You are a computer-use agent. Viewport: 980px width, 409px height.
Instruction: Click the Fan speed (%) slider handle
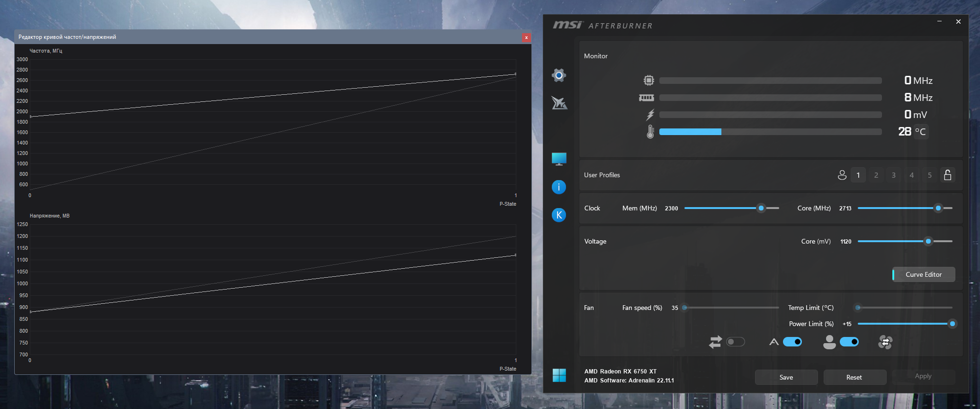(684, 308)
